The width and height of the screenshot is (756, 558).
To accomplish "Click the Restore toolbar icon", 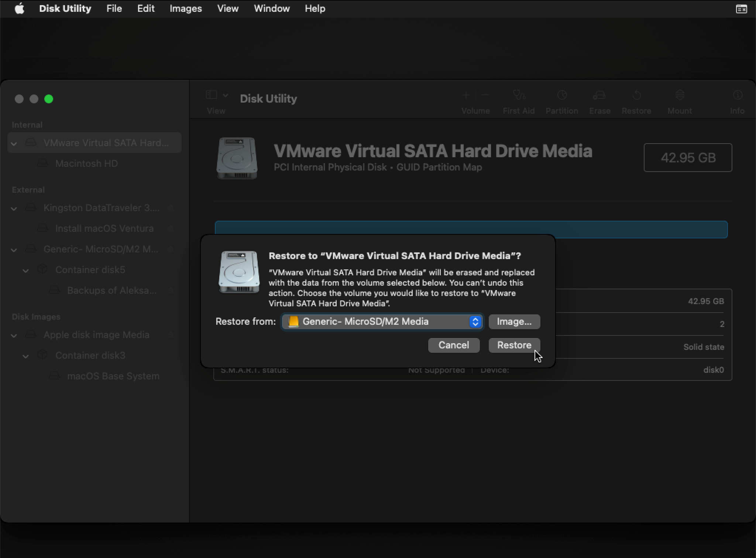I will 636,95.
